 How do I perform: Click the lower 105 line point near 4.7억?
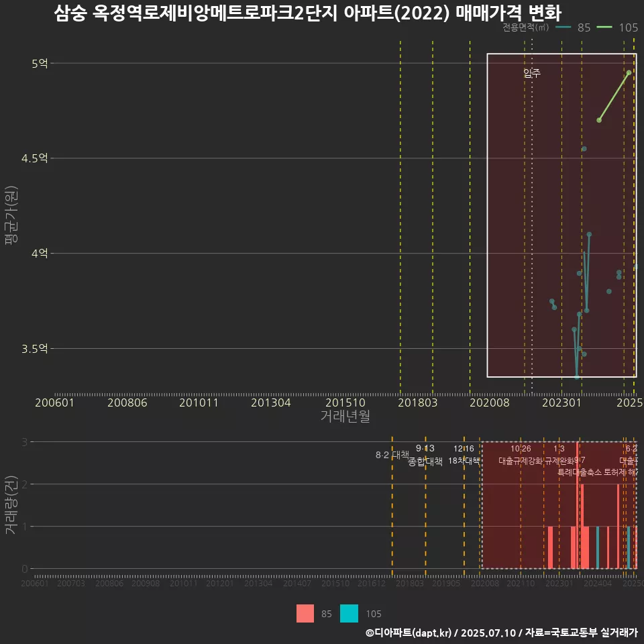(599, 120)
